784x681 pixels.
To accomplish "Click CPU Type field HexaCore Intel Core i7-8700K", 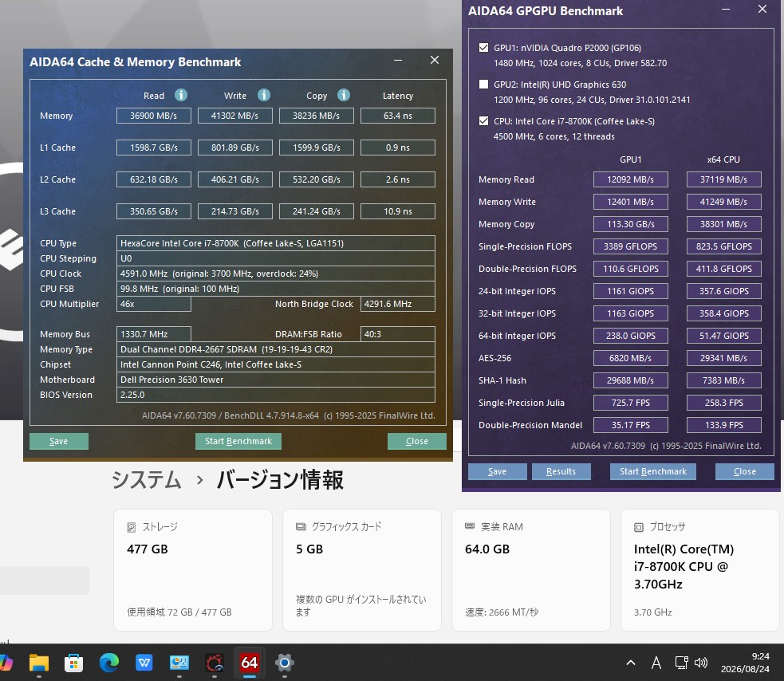I will click(275, 243).
